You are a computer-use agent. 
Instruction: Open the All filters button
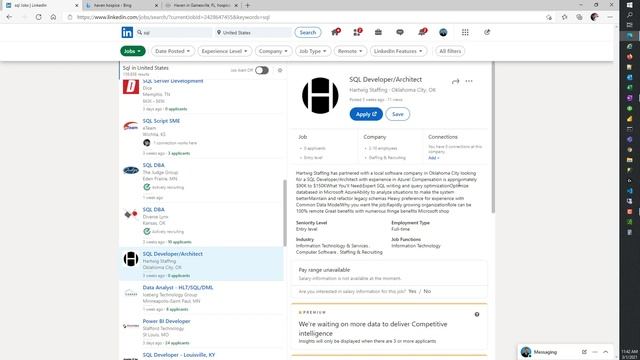coord(450,51)
